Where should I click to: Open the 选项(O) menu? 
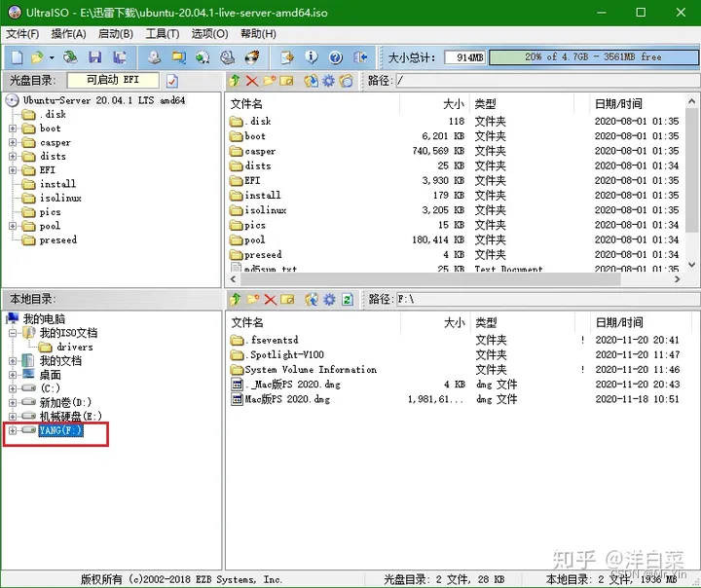tap(209, 34)
